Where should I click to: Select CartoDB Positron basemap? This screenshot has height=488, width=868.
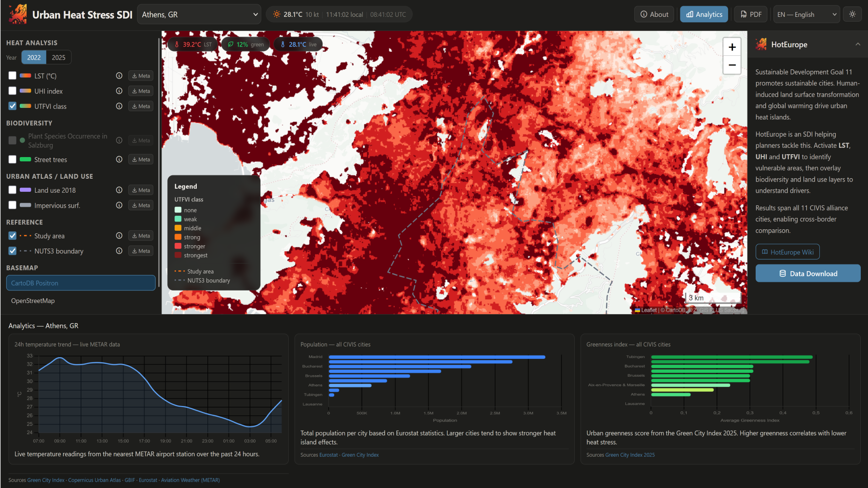pyautogui.click(x=81, y=283)
